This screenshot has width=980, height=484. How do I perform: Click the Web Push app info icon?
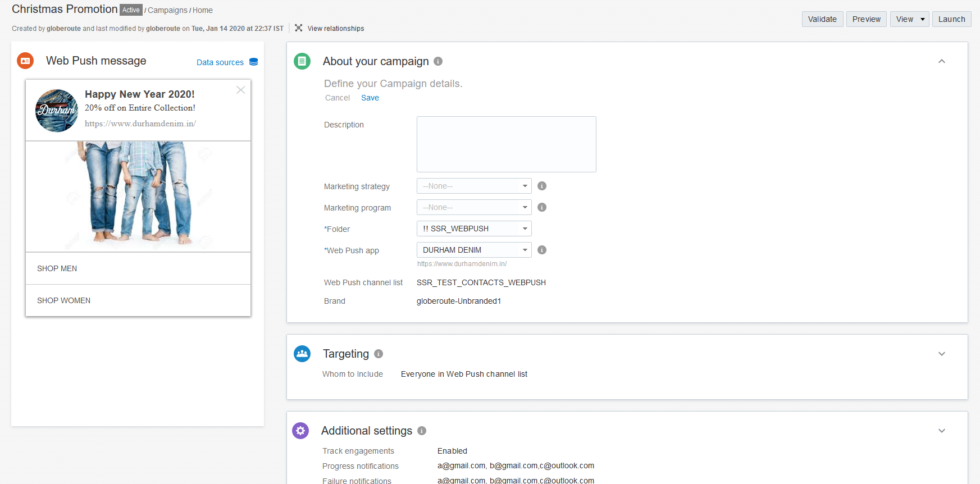point(542,250)
